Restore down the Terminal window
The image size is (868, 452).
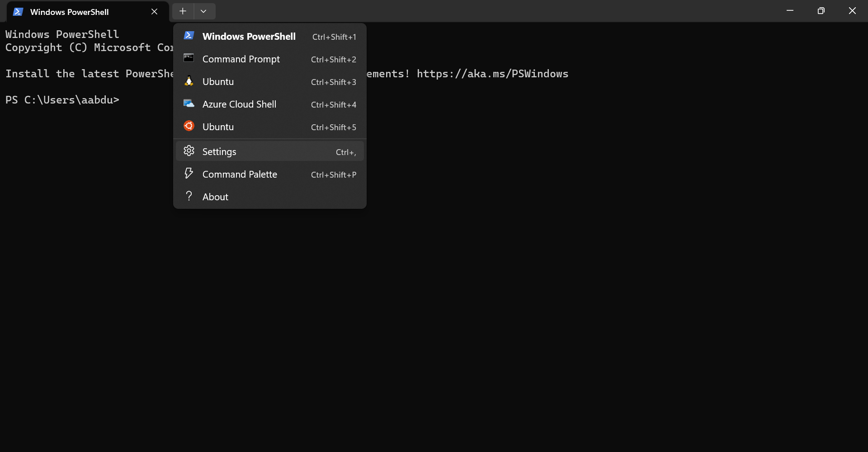pyautogui.click(x=821, y=11)
